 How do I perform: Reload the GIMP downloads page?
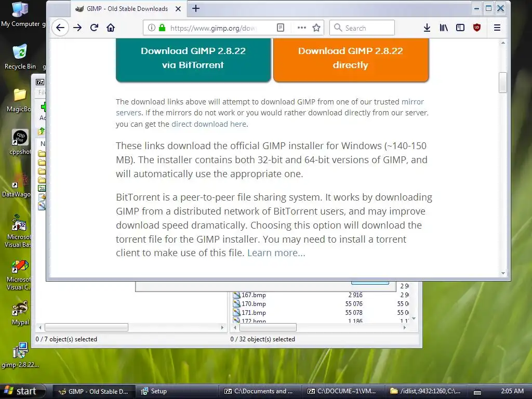click(95, 28)
